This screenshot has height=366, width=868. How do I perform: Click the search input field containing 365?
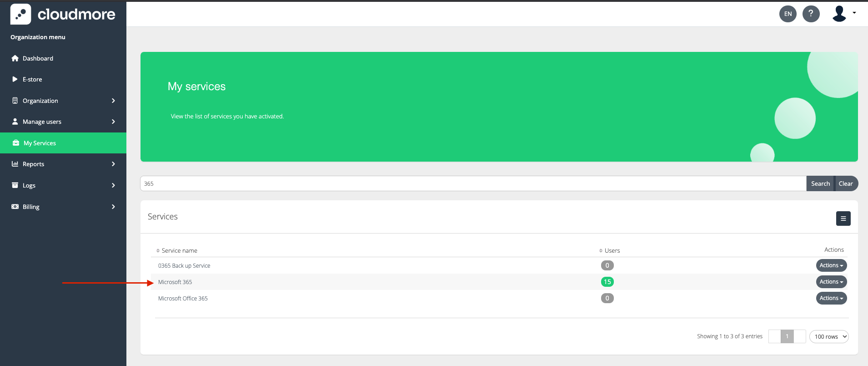[473, 183]
